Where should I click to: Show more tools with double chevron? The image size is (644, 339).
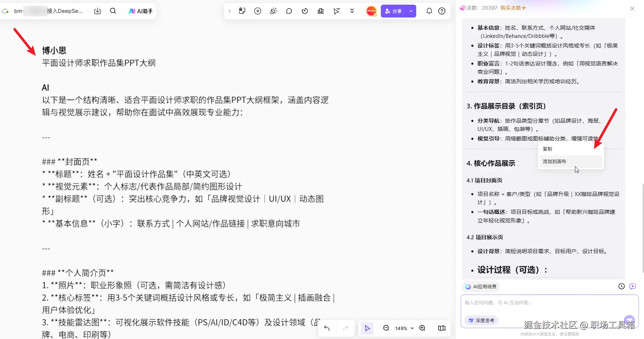click(x=352, y=11)
